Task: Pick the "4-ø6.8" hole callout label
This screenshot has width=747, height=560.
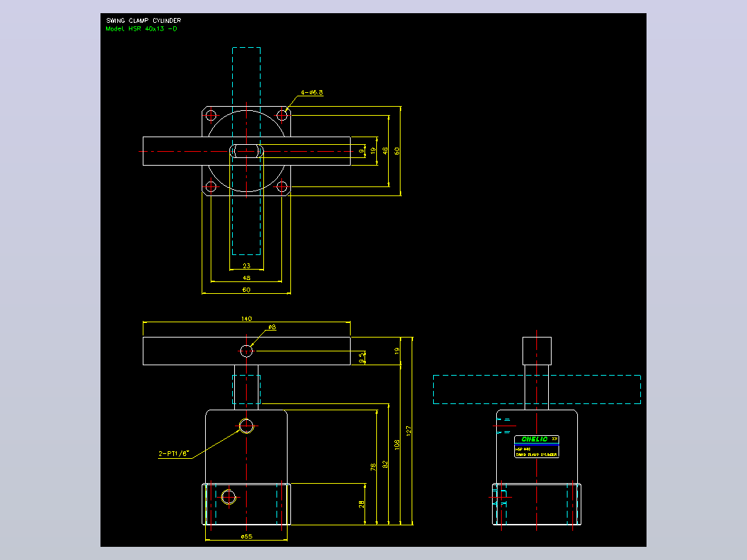Action: [x=312, y=92]
